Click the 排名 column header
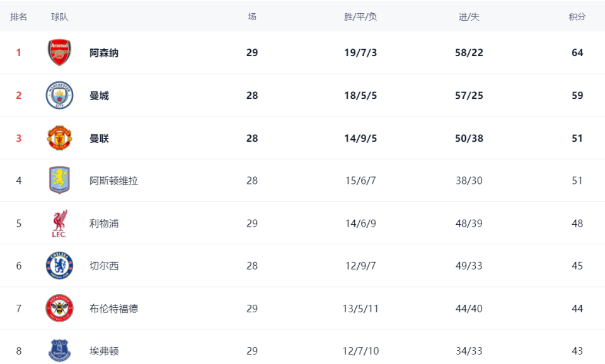605x364 pixels. (x=19, y=17)
